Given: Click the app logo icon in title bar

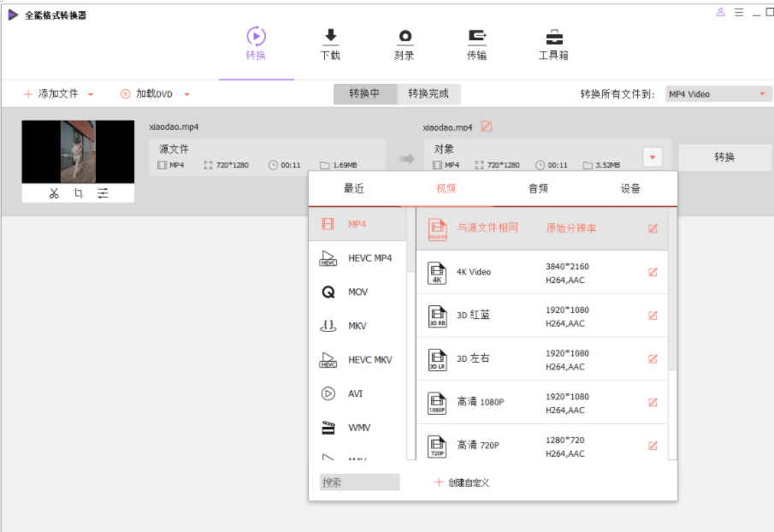Looking at the screenshot, I should (14, 15).
